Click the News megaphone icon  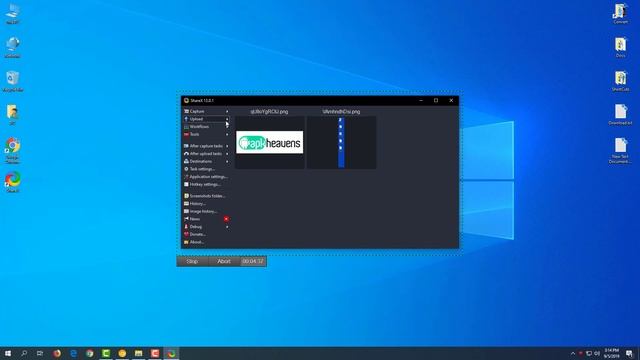point(186,219)
